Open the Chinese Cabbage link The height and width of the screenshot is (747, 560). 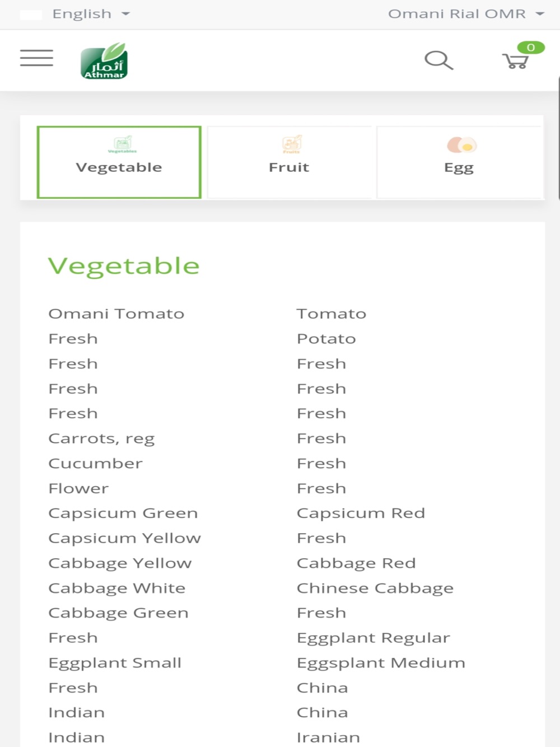tap(375, 588)
